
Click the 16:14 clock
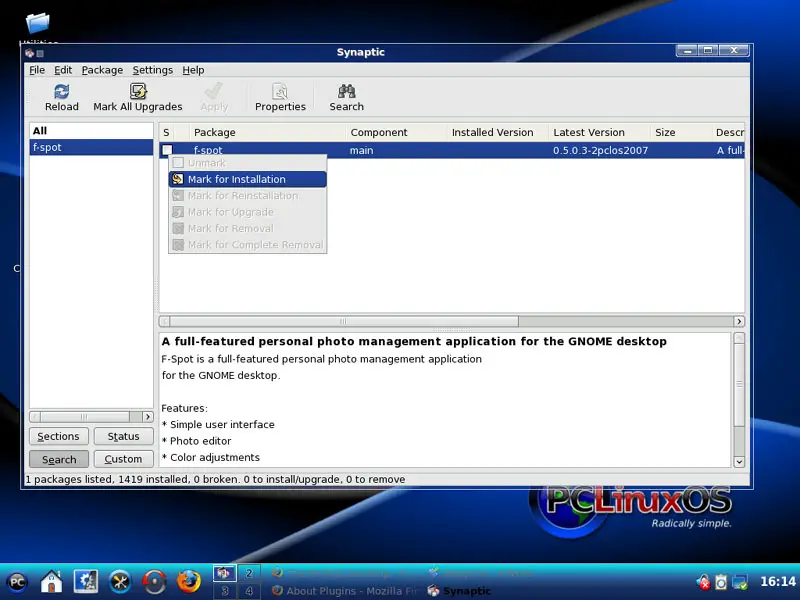tap(778, 582)
